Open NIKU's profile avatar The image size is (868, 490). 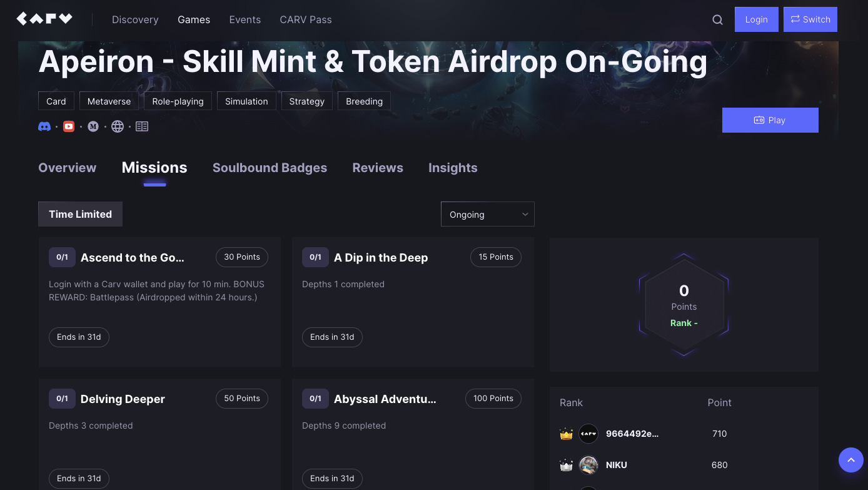pos(588,465)
